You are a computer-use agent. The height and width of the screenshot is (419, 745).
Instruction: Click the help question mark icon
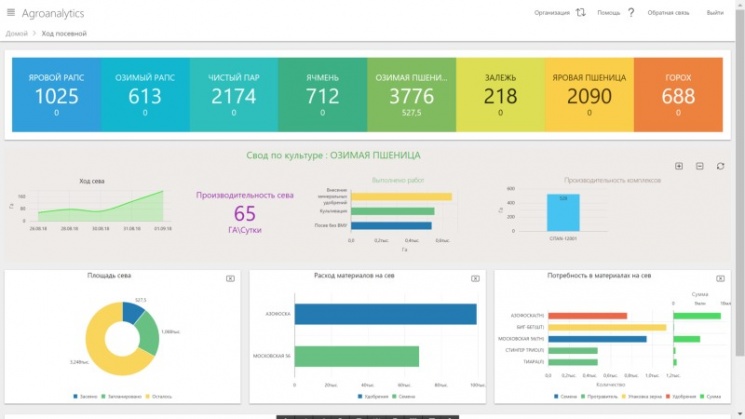coord(631,12)
